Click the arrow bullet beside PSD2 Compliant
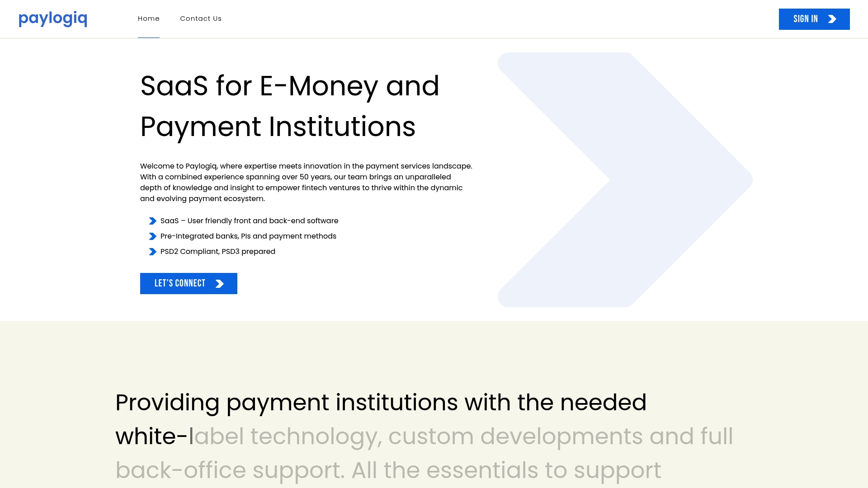 pos(153,252)
